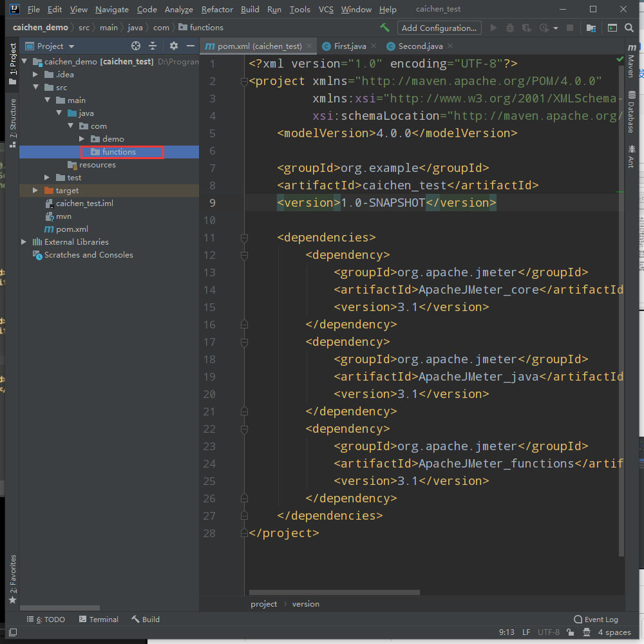
Task: Open the Terminal tool window
Action: [x=99, y=620]
